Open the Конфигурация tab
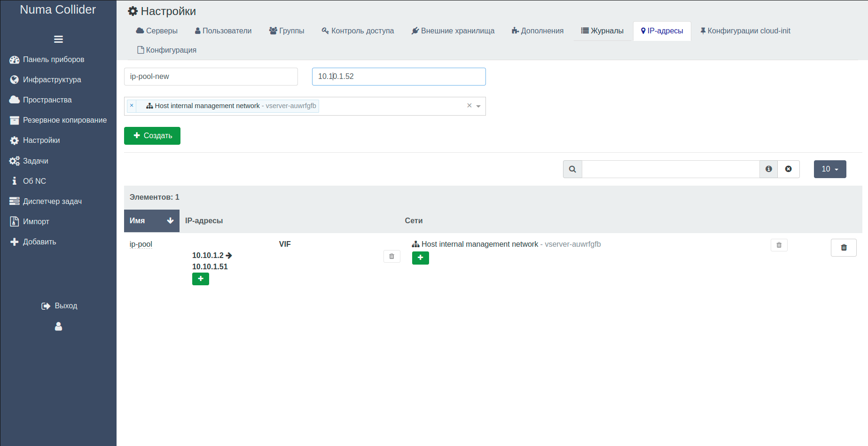The width and height of the screenshot is (868, 446). tap(167, 50)
